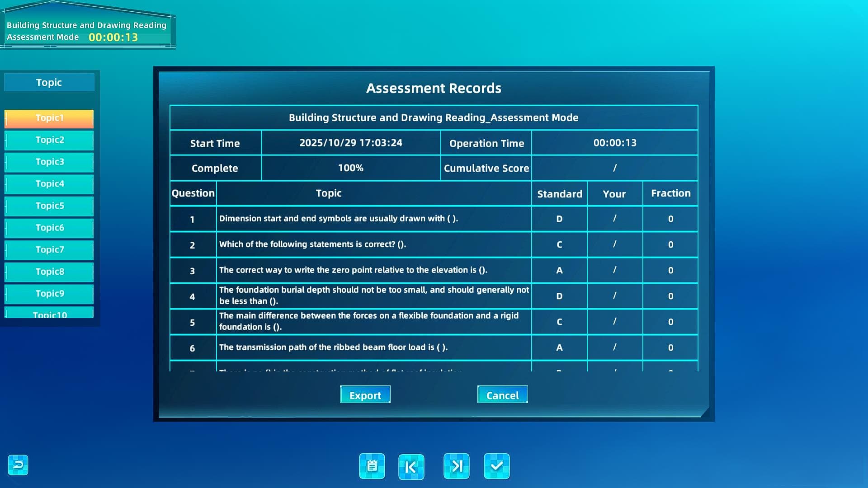Viewport: 868px width, 488px height.
Task: Select Topic8
Action: [x=49, y=272]
